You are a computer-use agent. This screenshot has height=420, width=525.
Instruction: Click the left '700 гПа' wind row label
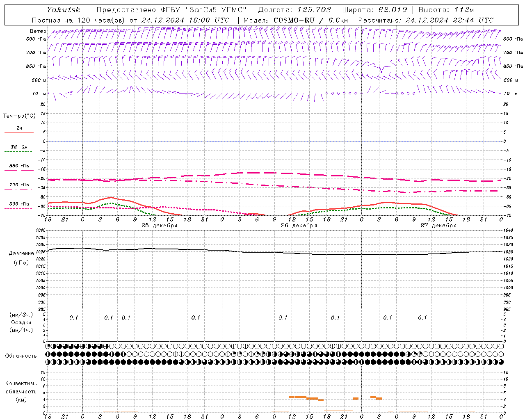36,52
